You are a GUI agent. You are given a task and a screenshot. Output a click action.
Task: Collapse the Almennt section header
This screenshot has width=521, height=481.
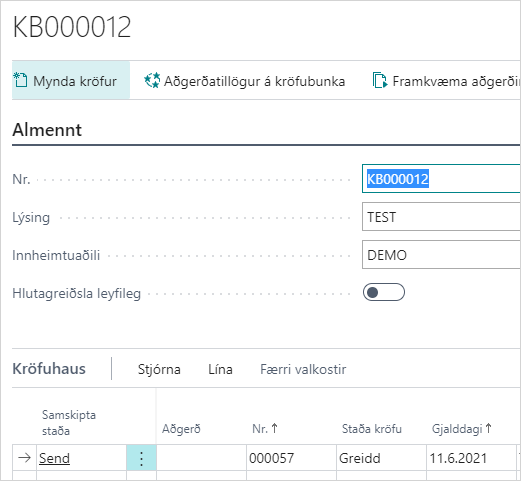point(47,130)
